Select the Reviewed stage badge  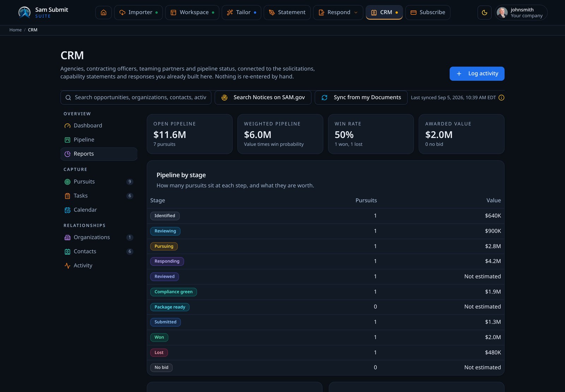tap(165, 277)
